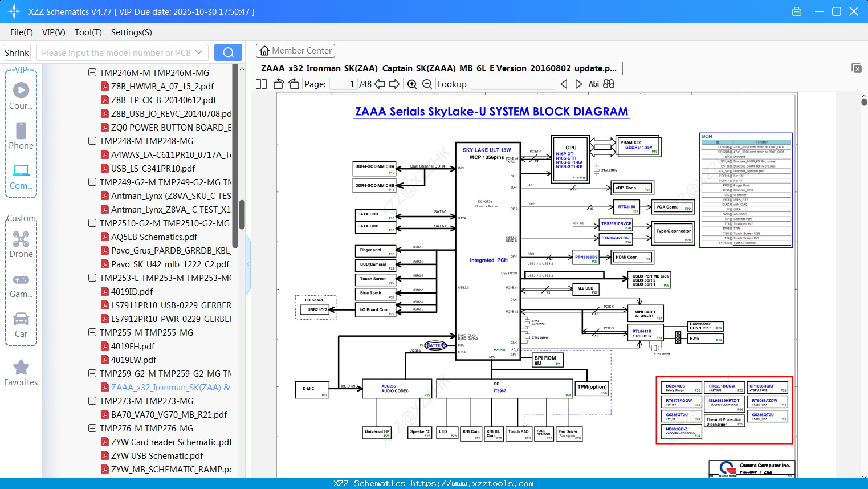868x489 pixels.
Task: Toggle the two-page layout view icon
Action: click(x=262, y=84)
